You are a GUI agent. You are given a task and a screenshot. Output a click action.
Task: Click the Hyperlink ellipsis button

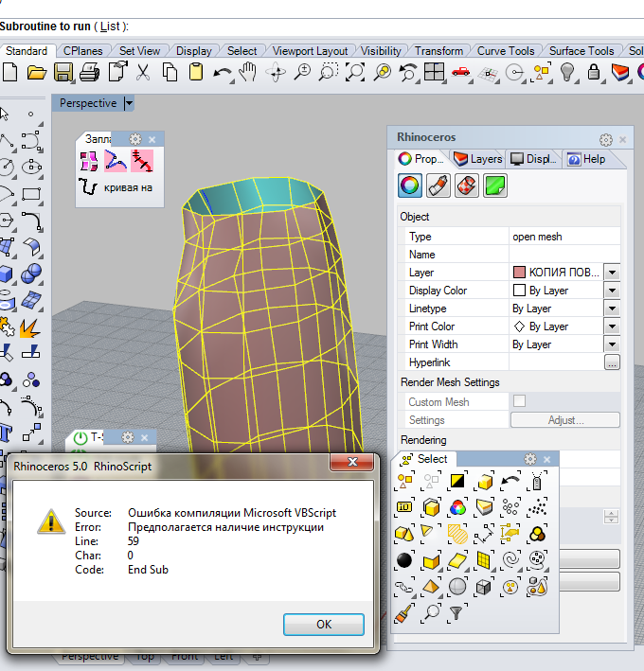612,362
